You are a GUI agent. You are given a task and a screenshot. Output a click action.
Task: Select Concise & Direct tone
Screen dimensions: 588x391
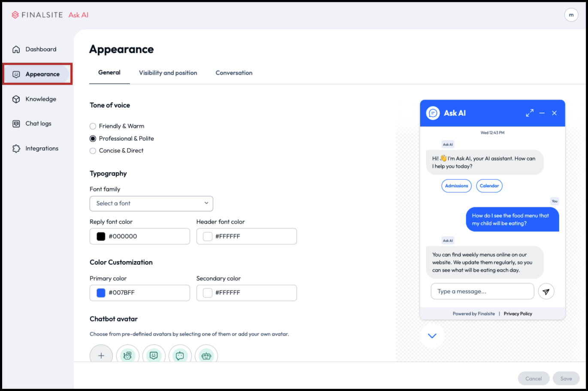pyautogui.click(x=93, y=151)
